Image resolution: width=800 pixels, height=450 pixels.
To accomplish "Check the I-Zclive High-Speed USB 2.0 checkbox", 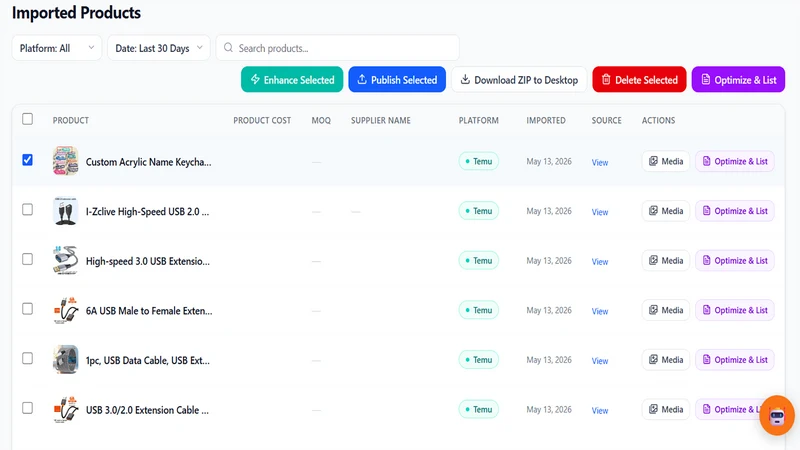I will [28, 210].
